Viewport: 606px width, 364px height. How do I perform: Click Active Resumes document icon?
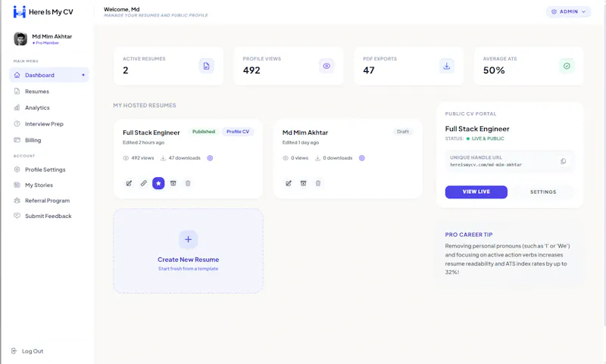[206, 66]
